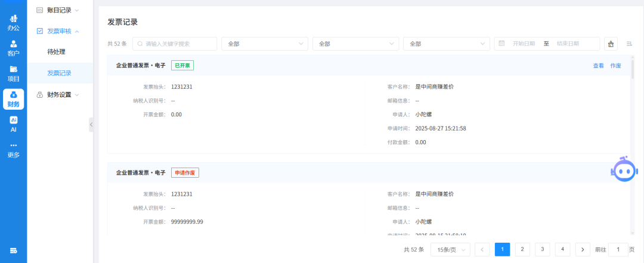This screenshot has width=644, height=263.
Task: Click 作废 on the 已开票 invoice
Action: click(615, 66)
